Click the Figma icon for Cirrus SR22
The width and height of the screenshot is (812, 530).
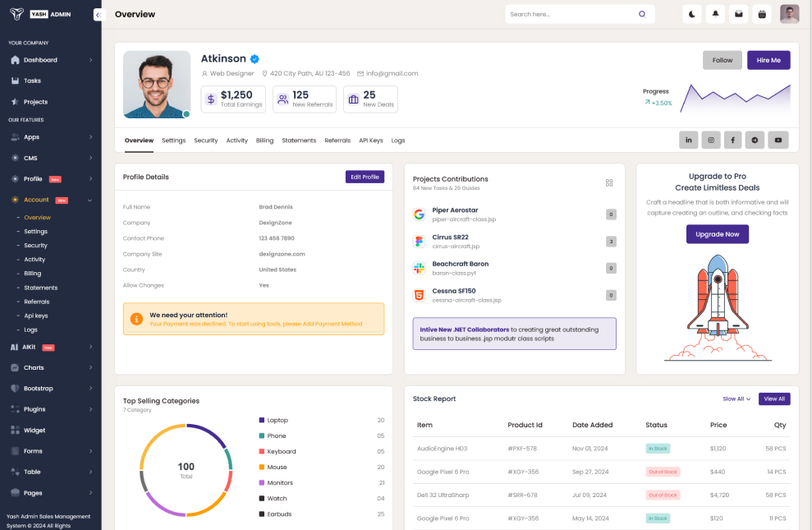coord(419,241)
